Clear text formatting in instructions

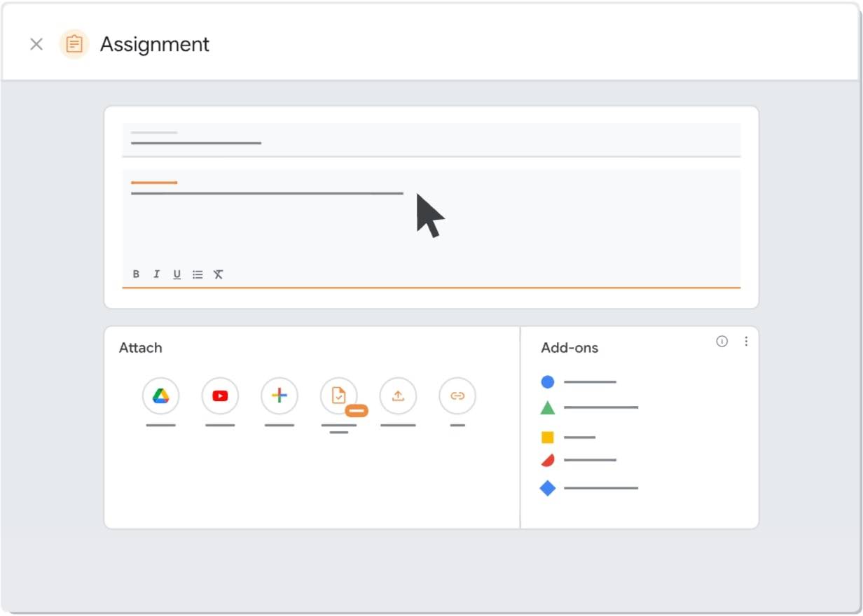coord(218,274)
